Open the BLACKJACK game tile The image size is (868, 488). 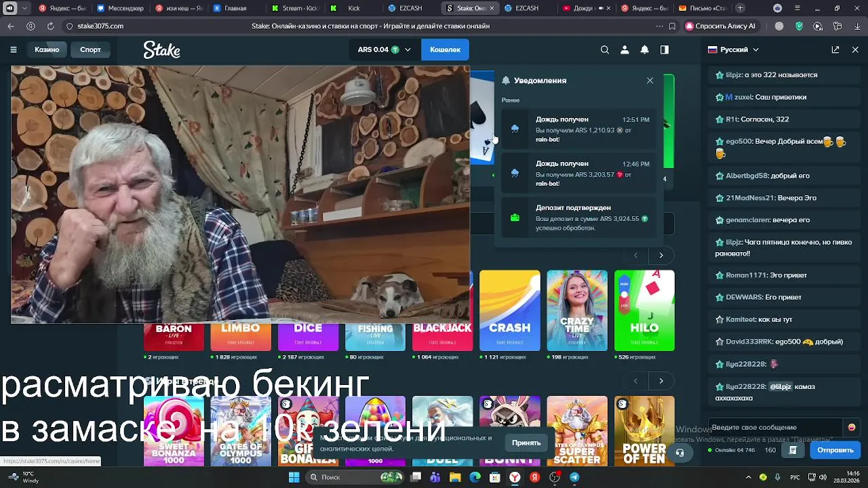point(442,337)
